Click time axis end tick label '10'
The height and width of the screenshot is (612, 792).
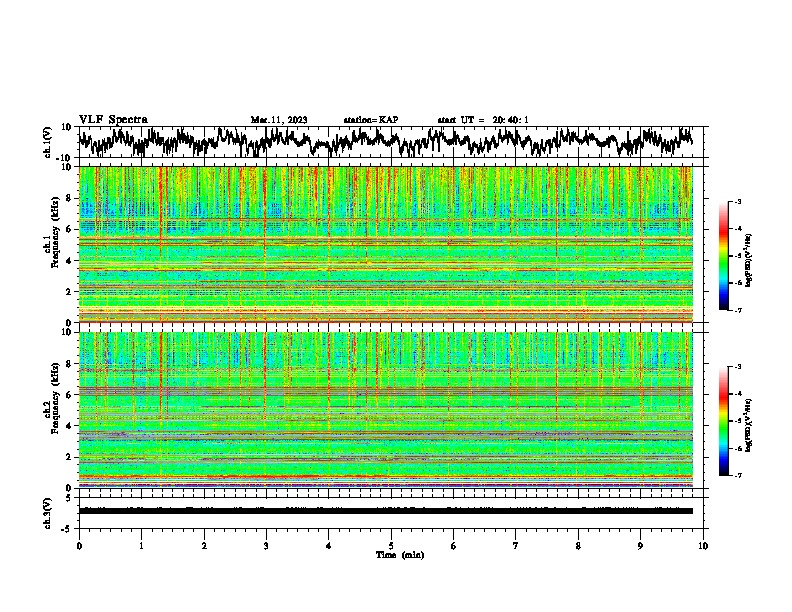click(x=703, y=546)
